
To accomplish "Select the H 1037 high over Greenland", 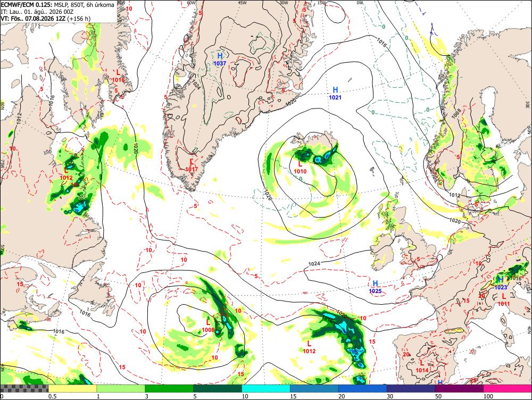I will click(x=220, y=59).
